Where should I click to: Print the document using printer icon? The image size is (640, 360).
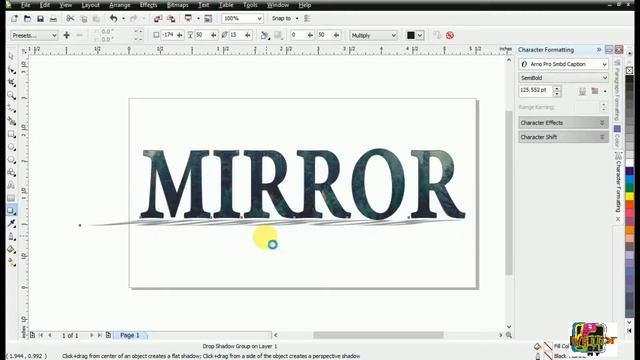(53, 18)
